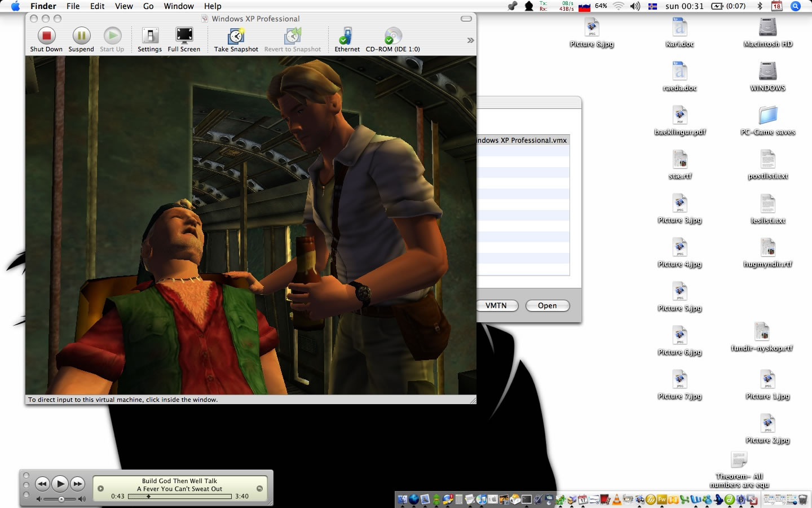Take a snapshot of the VM
The width and height of the screenshot is (812, 508).
pos(236,40)
